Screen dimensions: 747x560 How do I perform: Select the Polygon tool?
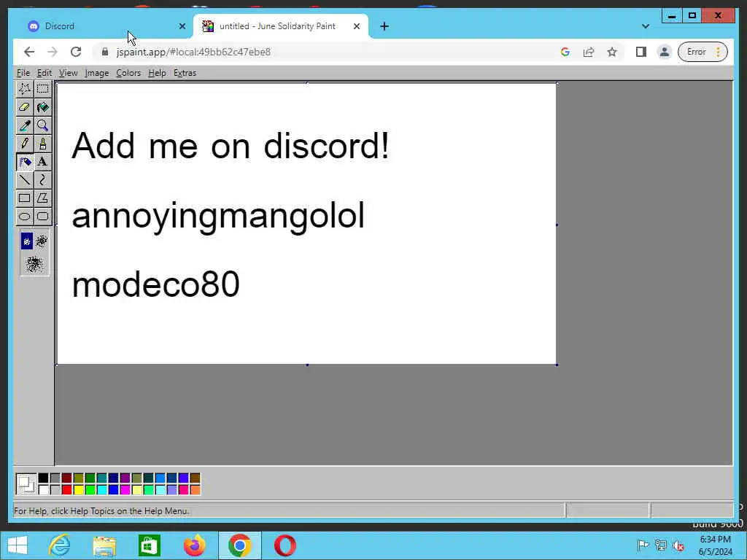coord(43,198)
